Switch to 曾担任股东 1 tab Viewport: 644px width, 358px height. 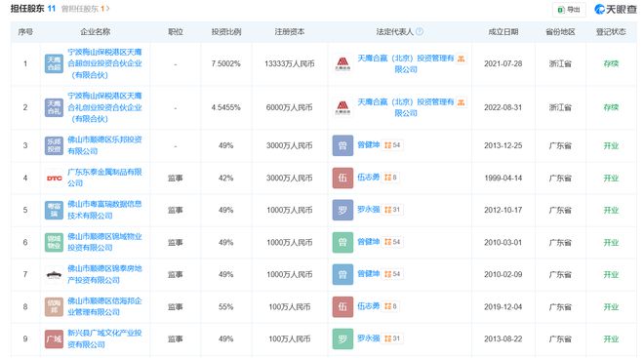click(x=86, y=9)
